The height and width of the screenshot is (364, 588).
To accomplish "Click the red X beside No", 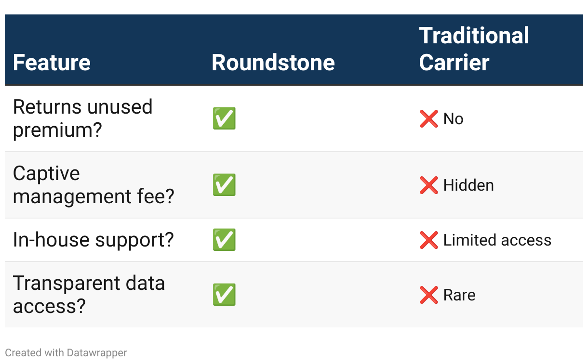I will [x=429, y=118].
